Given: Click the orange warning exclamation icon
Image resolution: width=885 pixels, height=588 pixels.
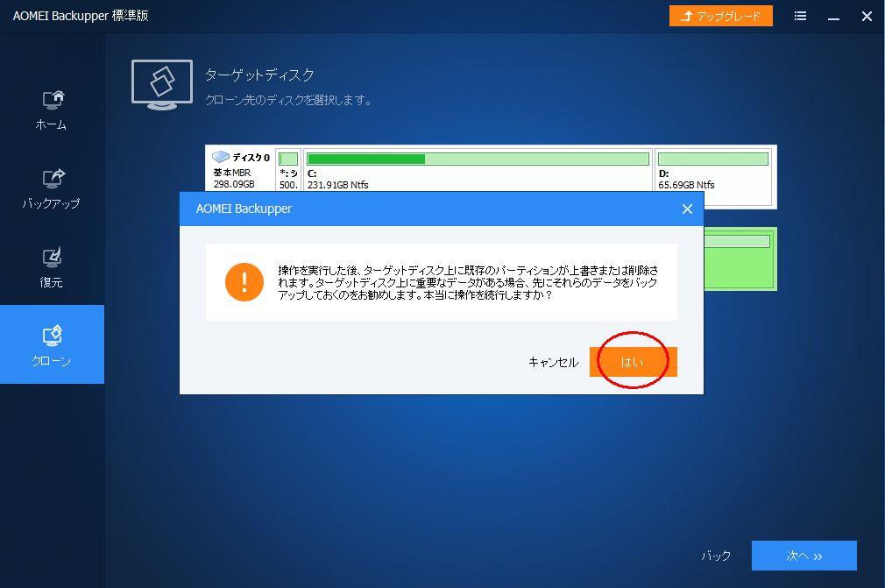Looking at the screenshot, I should pos(244,281).
